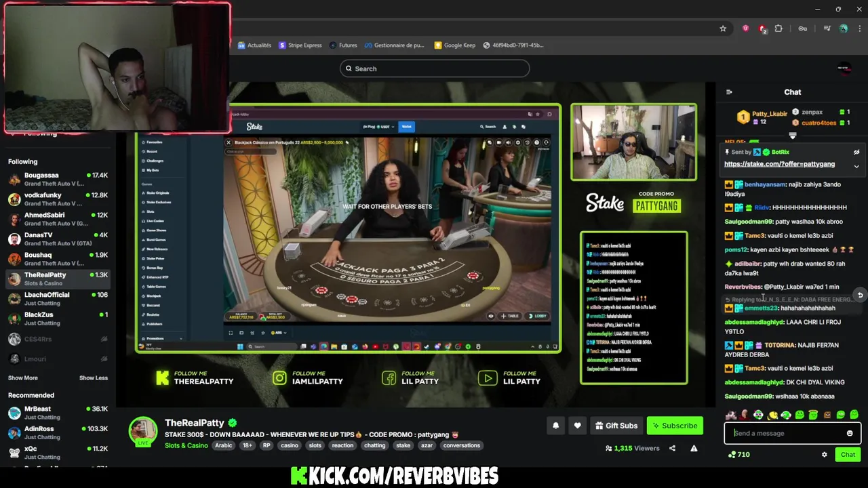Open the Slots & Casino category link
This screenshot has height=488, width=868.
click(x=186, y=445)
